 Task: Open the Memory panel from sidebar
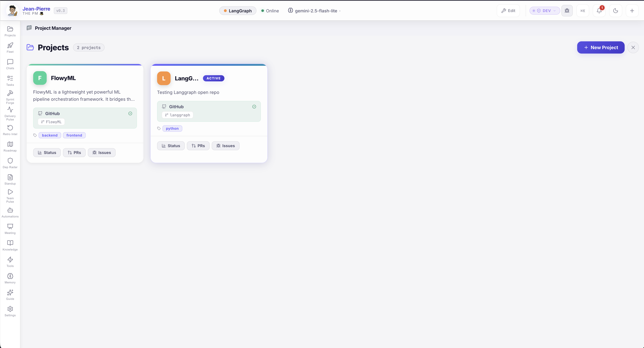click(x=10, y=278)
